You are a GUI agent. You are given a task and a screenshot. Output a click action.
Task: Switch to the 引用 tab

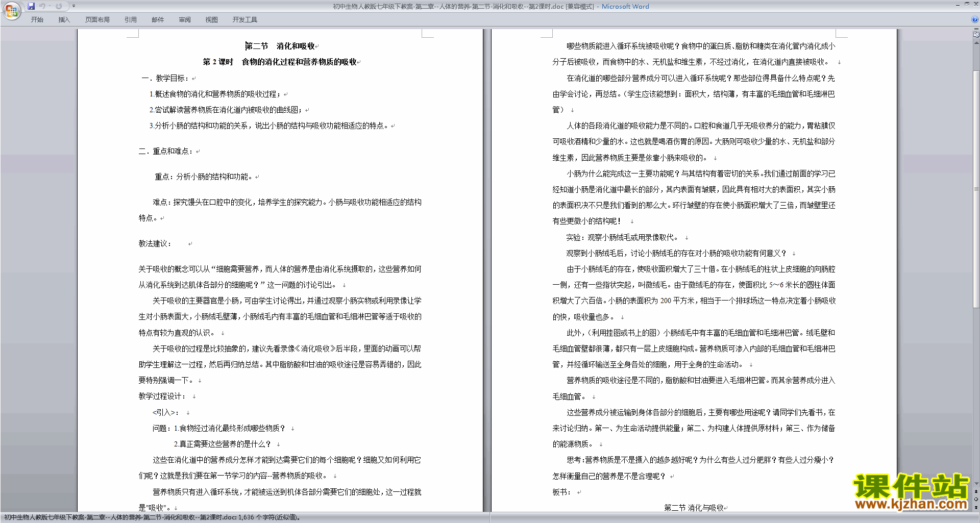coord(130,20)
